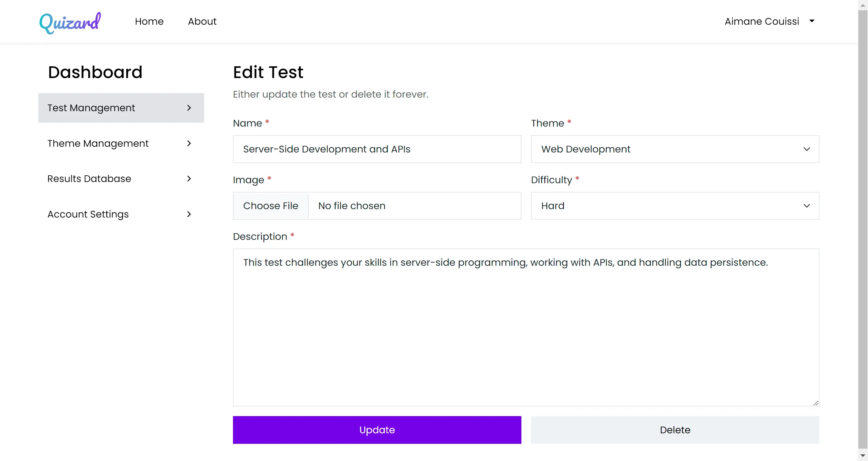The height and width of the screenshot is (461, 868).
Task: Open the About page link
Action: (202, 21)
